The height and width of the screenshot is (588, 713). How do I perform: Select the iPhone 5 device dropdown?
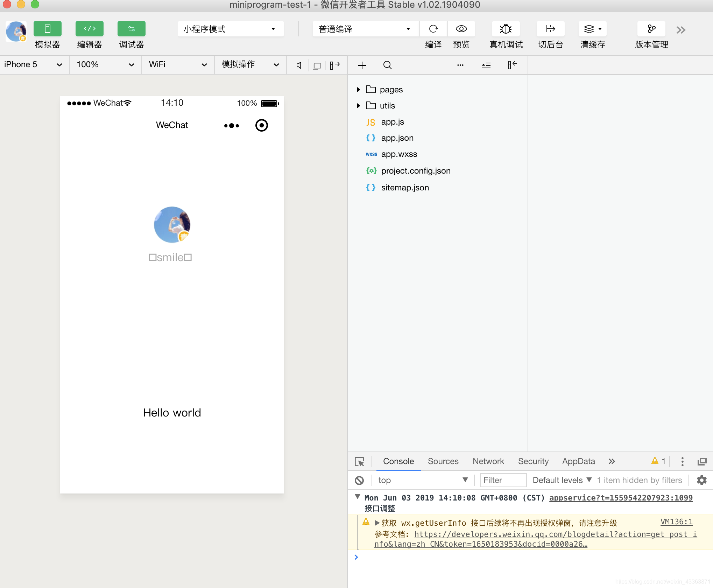[x=33, y=64]
